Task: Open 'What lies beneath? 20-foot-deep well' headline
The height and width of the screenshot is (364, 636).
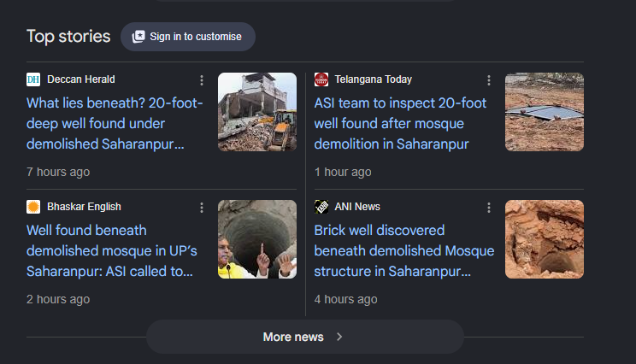Action: coord(115,124)
